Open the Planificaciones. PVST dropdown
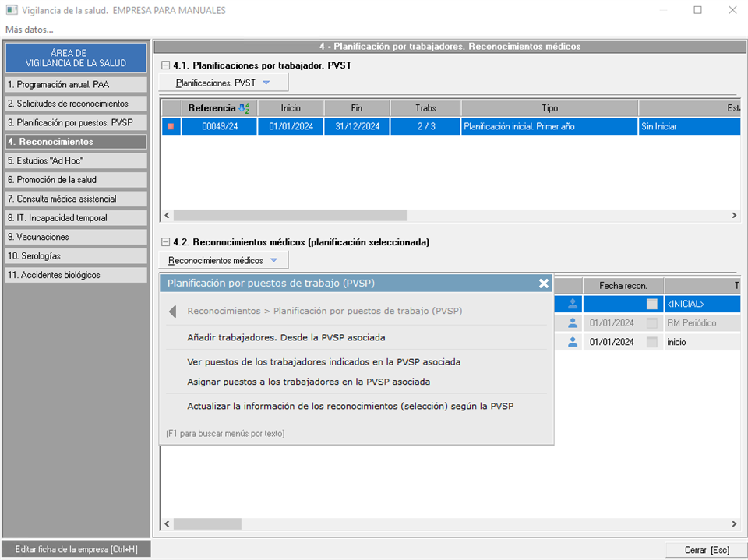Viewport: 748px width, 560px height. point(224,82)
